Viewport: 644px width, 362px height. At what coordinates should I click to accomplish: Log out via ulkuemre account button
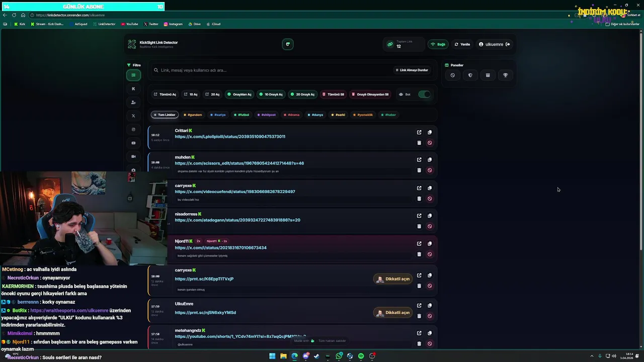pos(494,44)
